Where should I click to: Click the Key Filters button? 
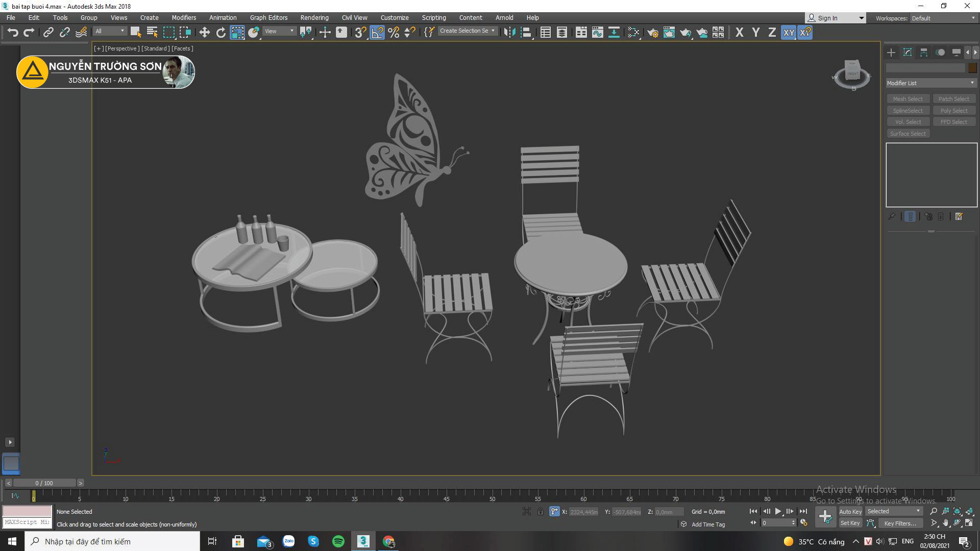click(900, 523)
